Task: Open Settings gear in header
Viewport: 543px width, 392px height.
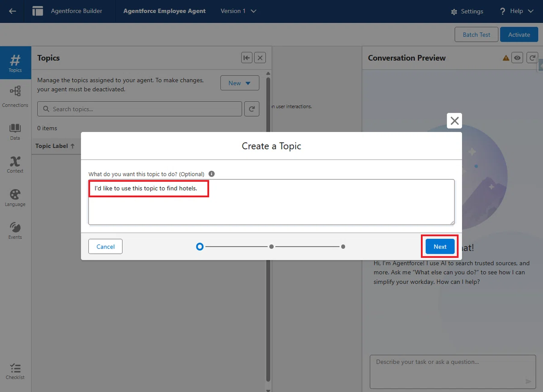Action: pos(467,11)
